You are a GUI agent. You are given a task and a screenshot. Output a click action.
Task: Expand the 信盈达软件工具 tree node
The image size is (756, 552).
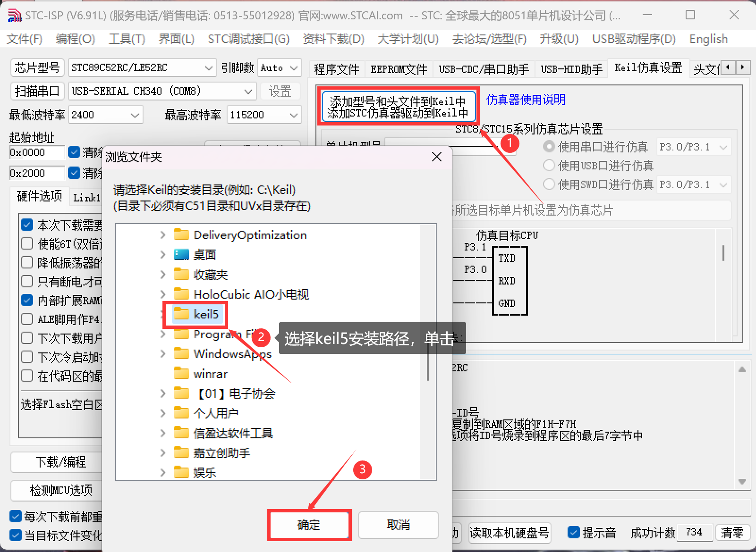(163, 433)
